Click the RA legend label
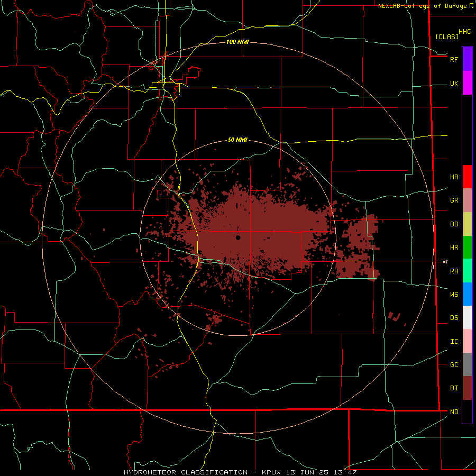 click(x=454, y=271)
